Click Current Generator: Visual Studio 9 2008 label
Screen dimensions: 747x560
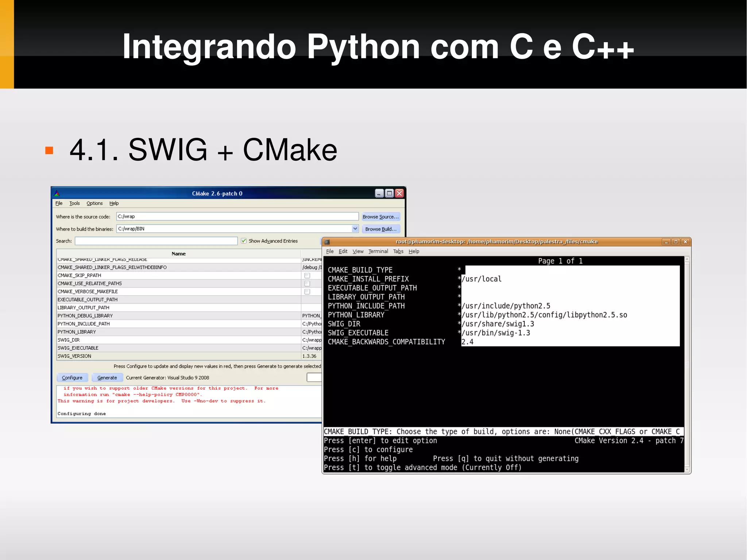(167, 378)
